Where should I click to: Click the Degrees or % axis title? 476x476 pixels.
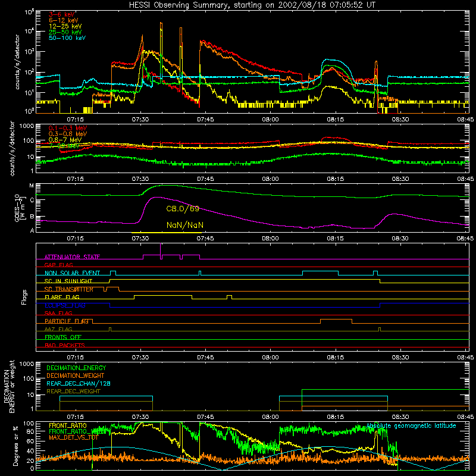click(x=15, y=446)
